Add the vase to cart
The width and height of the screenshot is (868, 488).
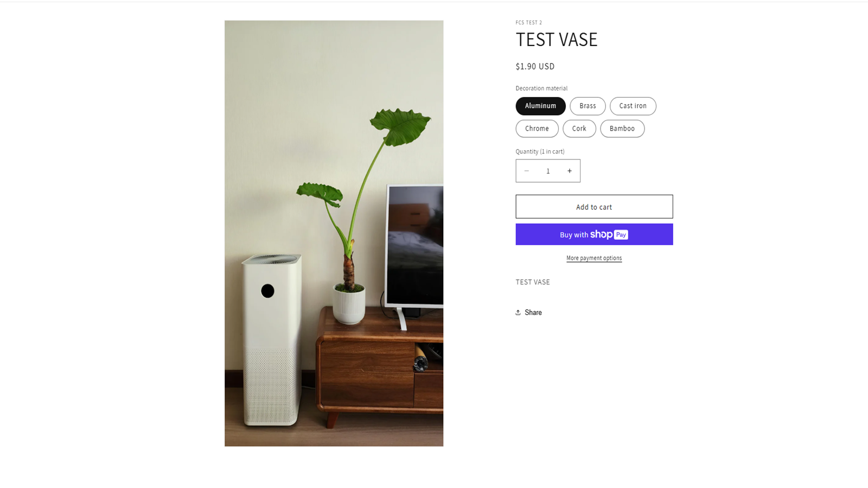tap(594, 207)
